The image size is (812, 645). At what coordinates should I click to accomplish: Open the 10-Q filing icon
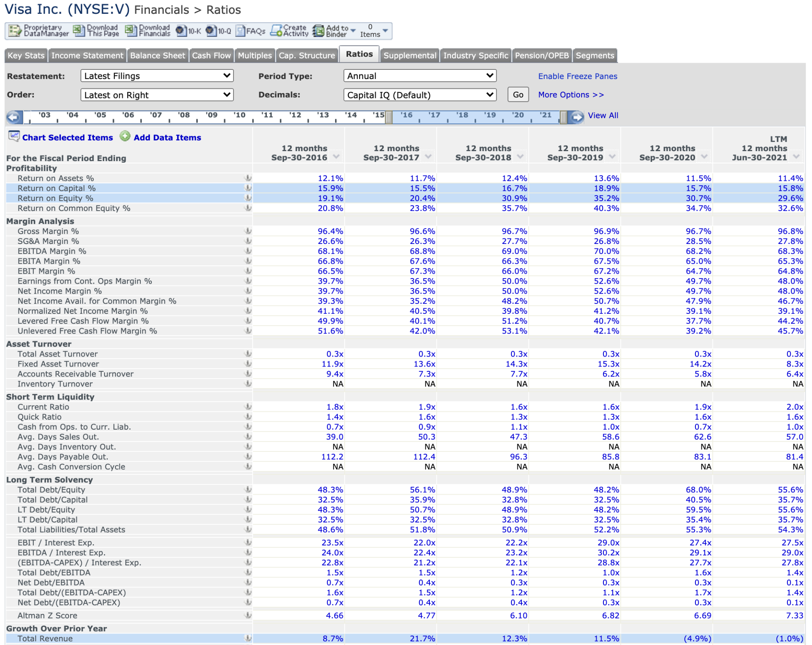[x=211, y=31]
